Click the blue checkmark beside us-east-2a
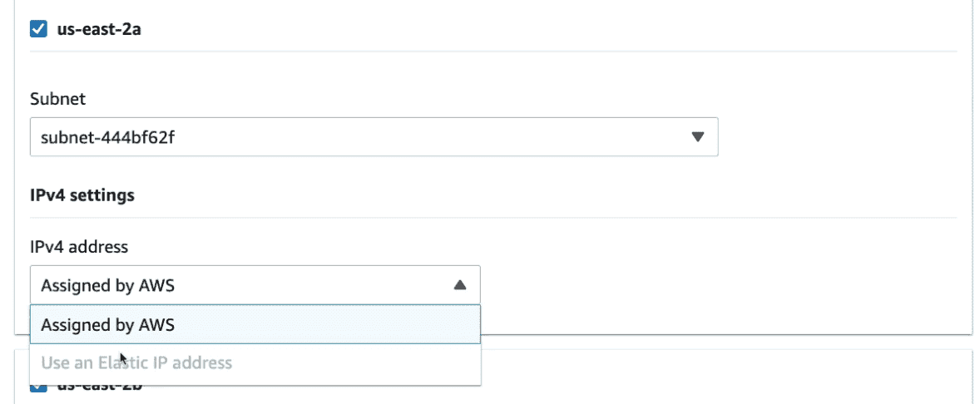Viewport: 980px width, 404px height. tap(38, 30)
